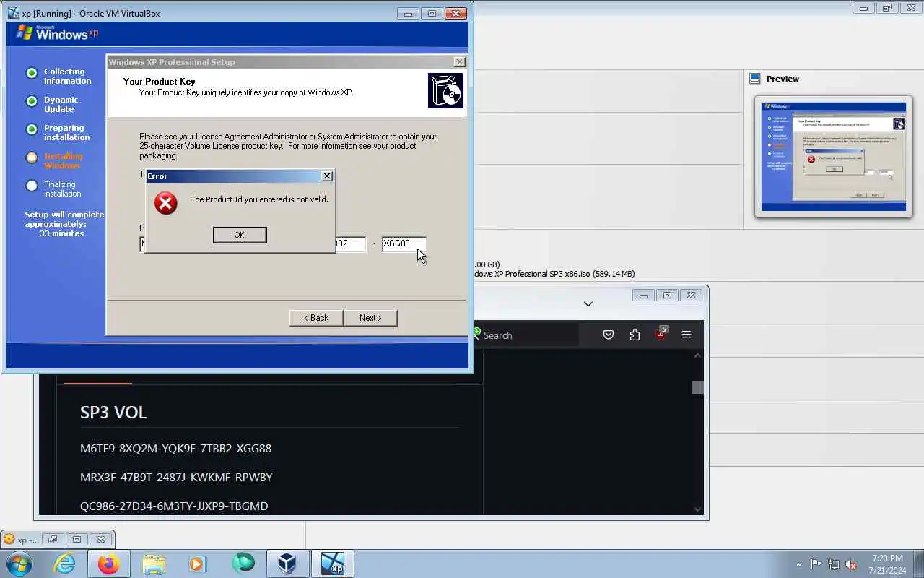
Task: Switch to Firefox on the taskbar
Action: pos(109,564)
